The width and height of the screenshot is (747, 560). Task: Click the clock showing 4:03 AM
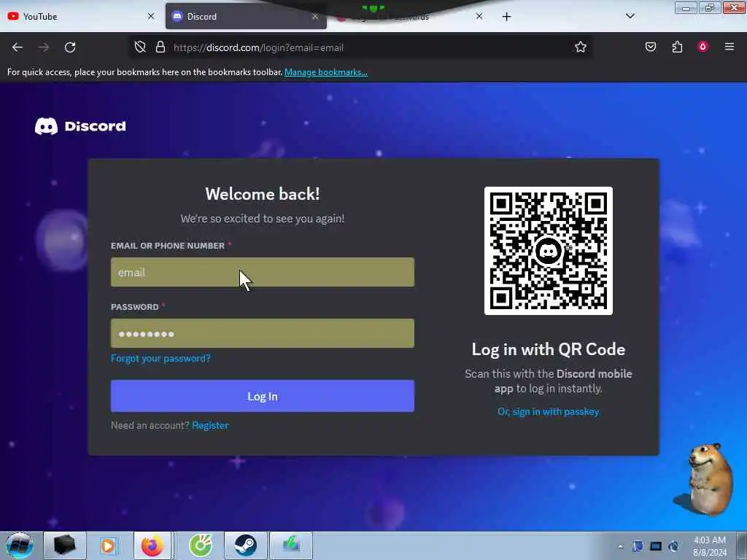(710, 546)
